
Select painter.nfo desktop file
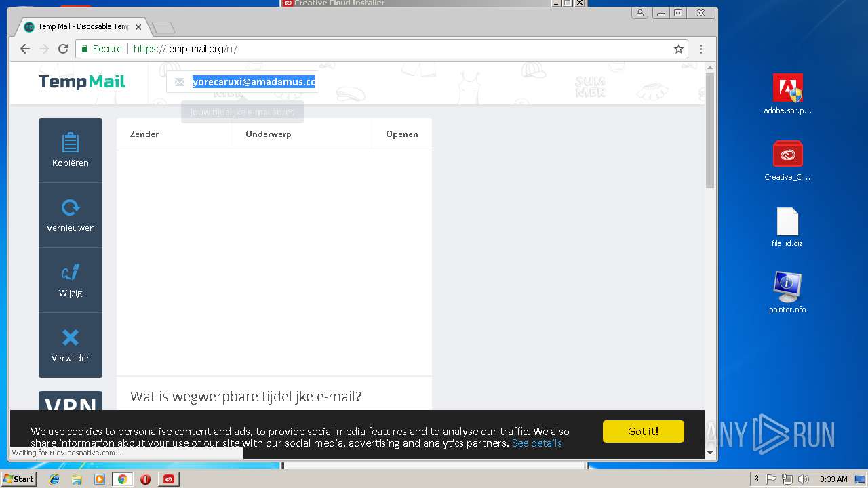[787, 293]
